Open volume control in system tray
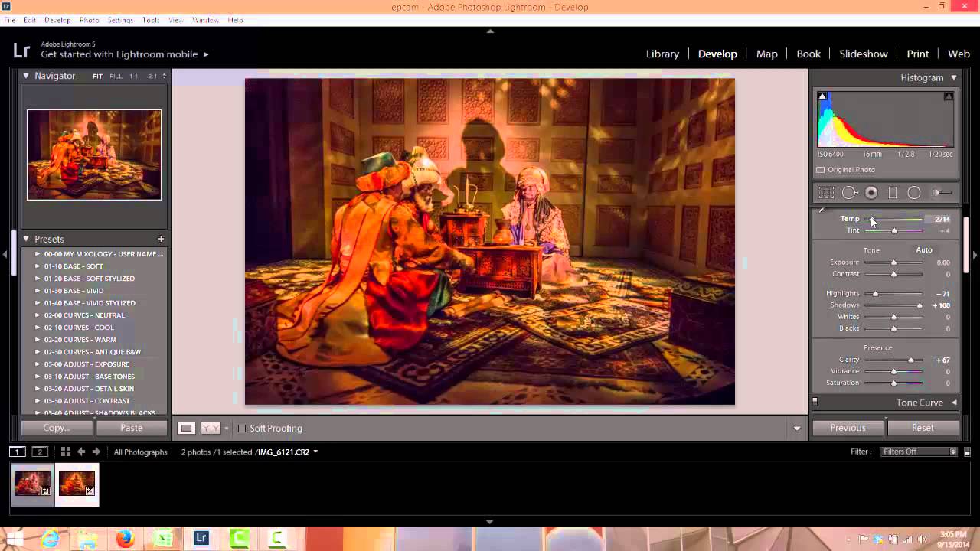Screen dimensions: 980x551 point(922,539)
